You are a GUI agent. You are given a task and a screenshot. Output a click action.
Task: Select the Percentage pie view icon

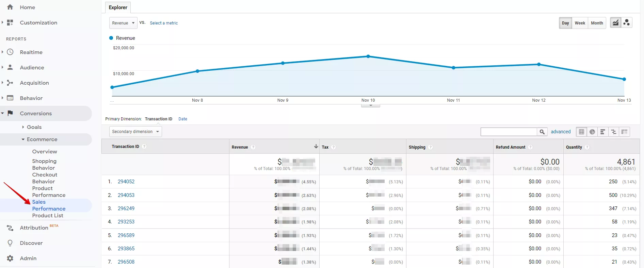point(592,132)
